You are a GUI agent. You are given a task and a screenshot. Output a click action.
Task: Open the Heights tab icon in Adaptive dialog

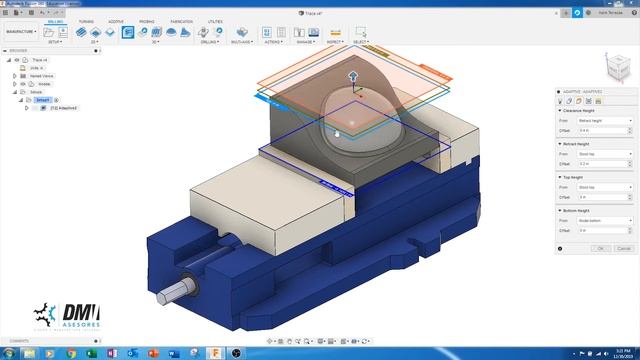pyautogui.click(x=579, y=101)
